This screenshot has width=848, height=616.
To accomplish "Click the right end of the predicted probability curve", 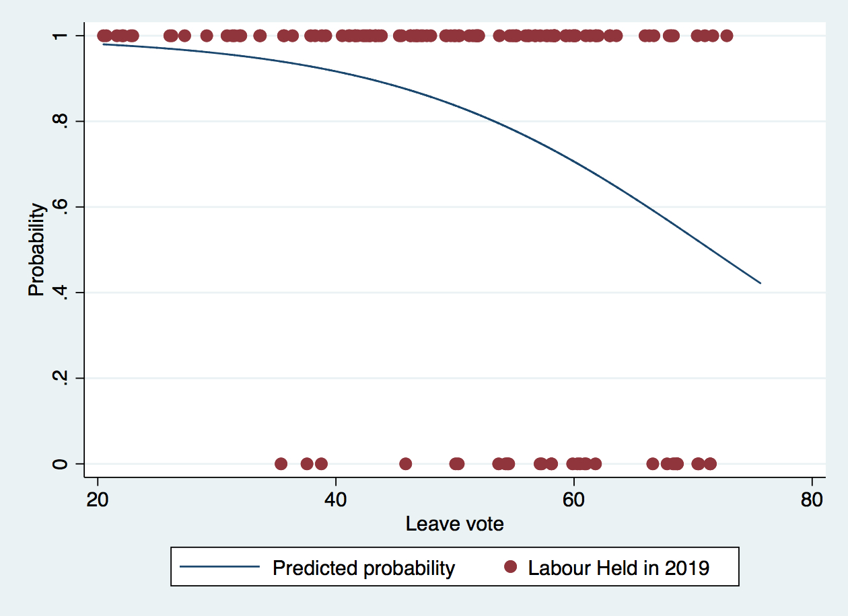I will click(x=760, y=283).
